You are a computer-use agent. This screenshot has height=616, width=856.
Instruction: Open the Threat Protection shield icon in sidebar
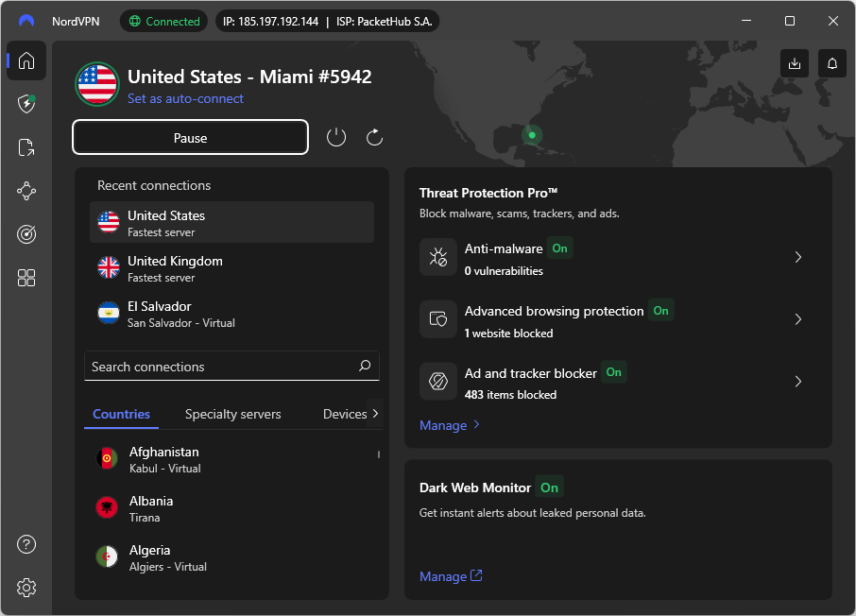point(26,104)
